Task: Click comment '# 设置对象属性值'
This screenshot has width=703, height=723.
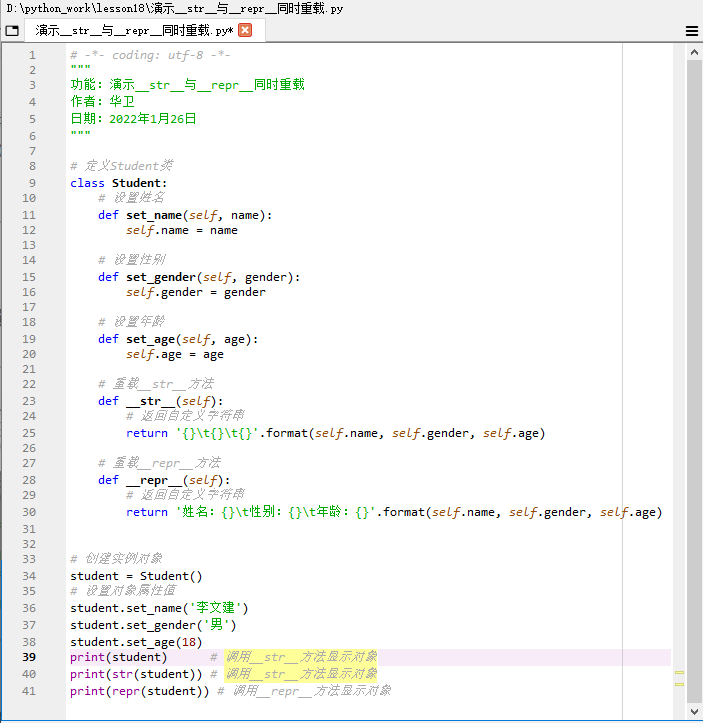Action: [x=123, y=591]
